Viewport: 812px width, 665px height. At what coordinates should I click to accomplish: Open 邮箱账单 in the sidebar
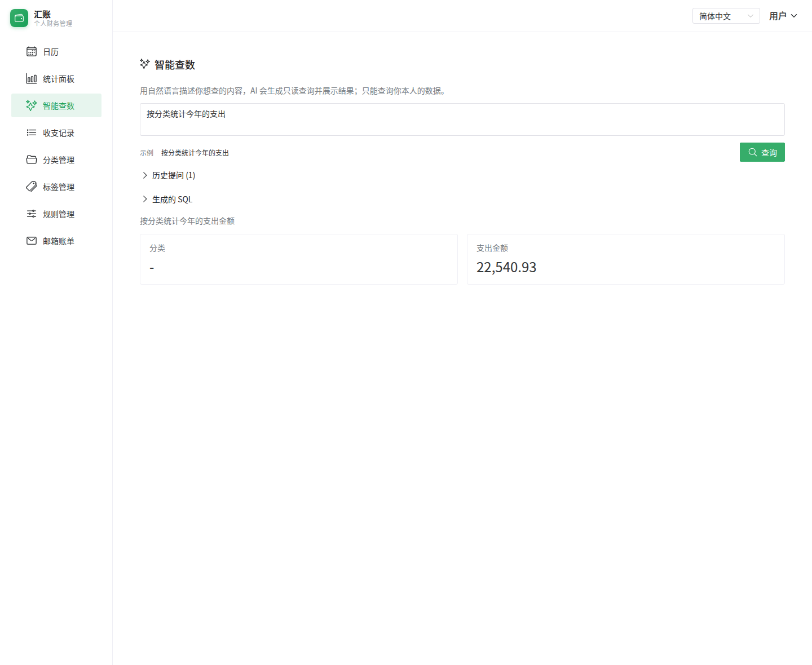[x=56, y=241]
